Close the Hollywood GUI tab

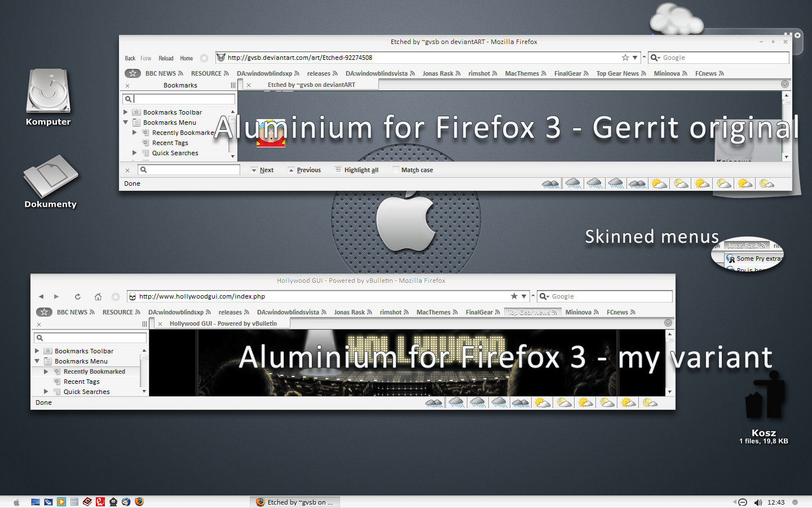coord(160,324)
